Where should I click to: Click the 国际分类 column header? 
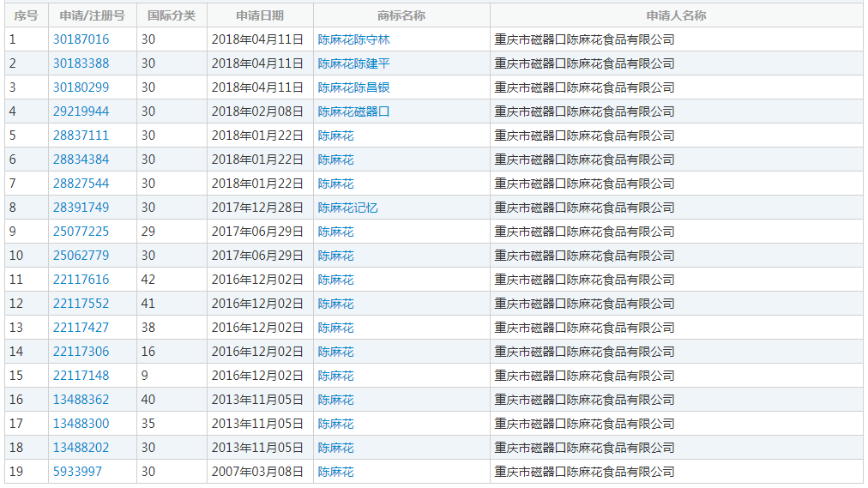(x=172, y=15)
